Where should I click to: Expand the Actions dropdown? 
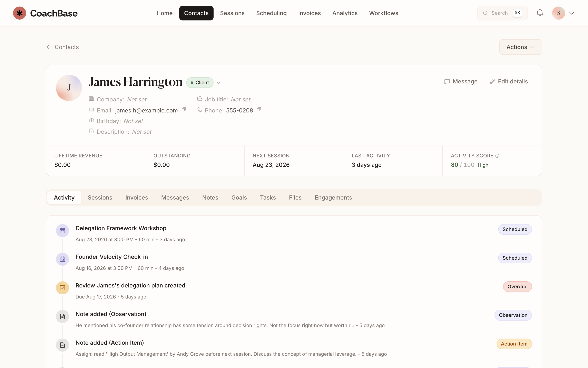(x=520, y=47)
